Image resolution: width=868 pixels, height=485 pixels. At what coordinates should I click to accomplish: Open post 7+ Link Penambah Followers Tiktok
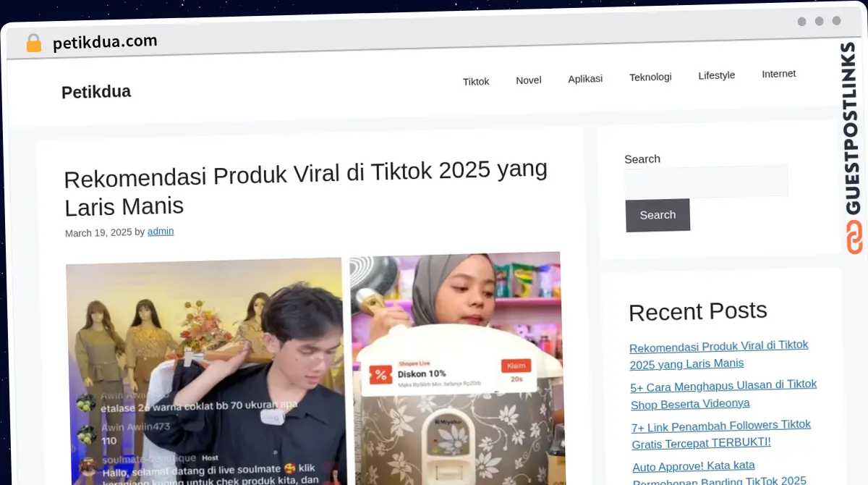click(722, 434)
